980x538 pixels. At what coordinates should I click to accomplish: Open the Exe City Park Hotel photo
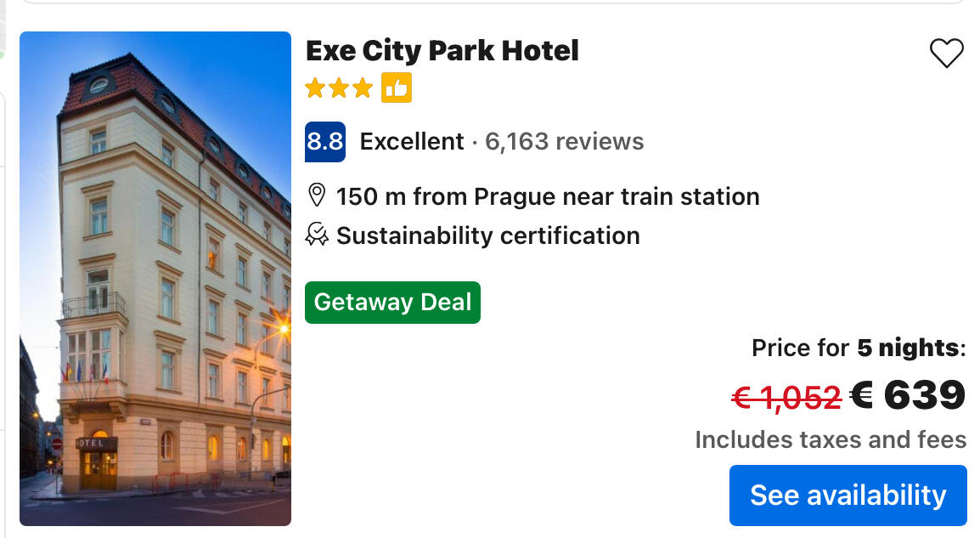155,279
